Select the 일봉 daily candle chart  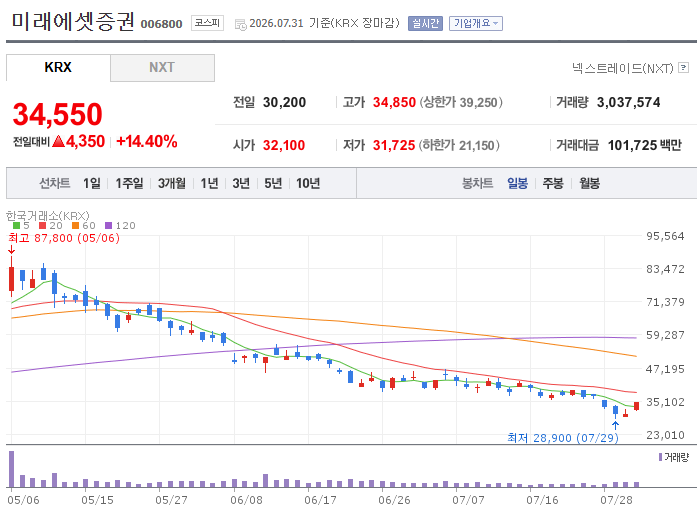pos(517,183)
